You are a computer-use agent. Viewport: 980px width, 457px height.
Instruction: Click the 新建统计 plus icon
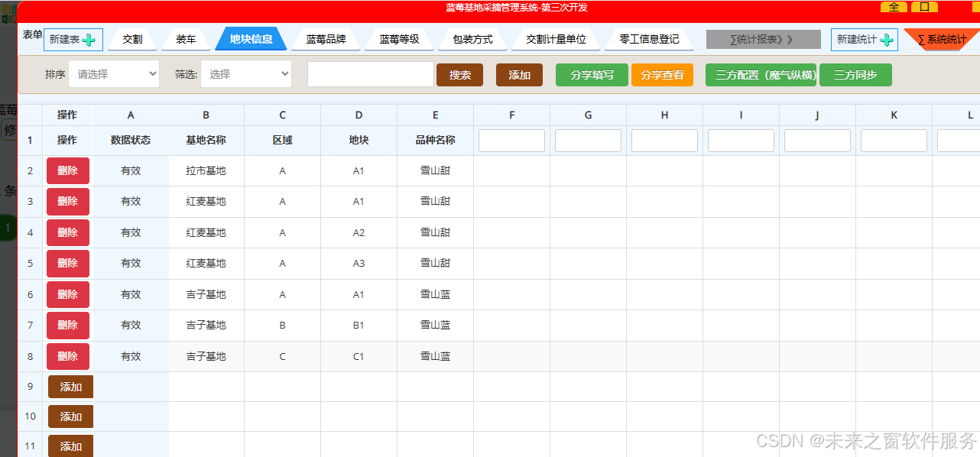[886, 40]
